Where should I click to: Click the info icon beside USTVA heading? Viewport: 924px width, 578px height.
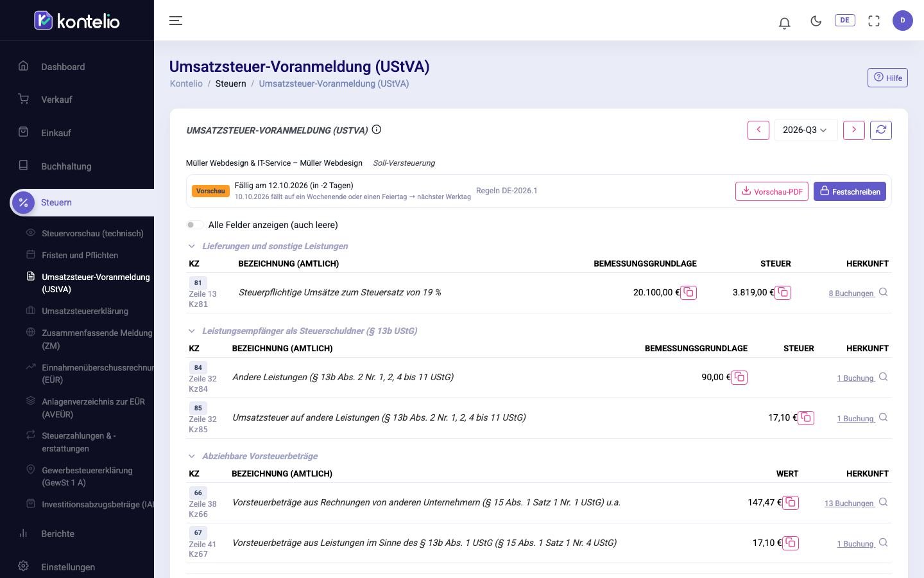tap(377, 130)
